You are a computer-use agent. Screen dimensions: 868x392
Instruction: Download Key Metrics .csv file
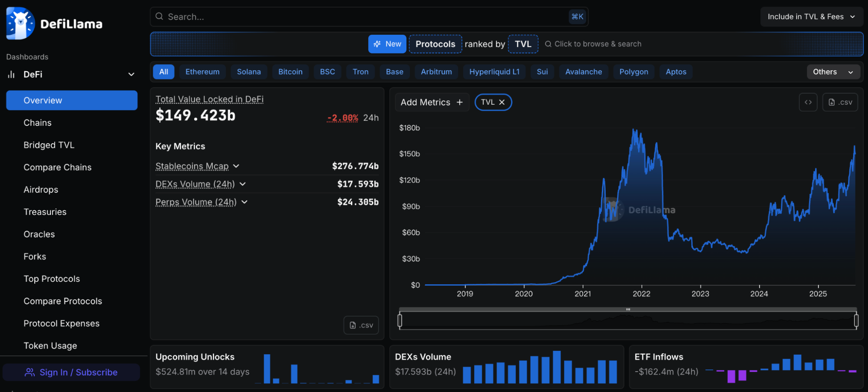(361, 325)
